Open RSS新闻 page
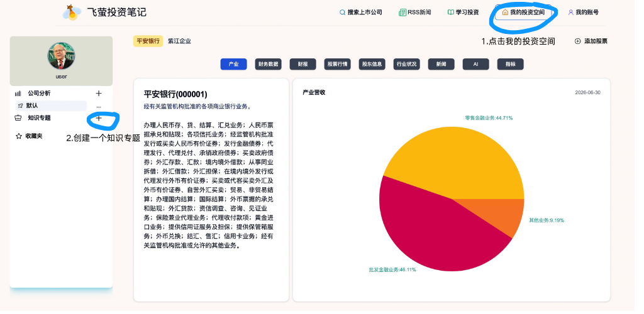This screenshot has width=644, height=314. (415, 13)
